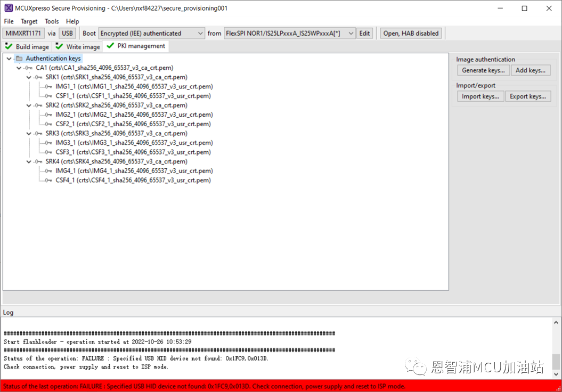
Task: Click the key icon next to CSF2_1
Action: [x=49, y=124]
